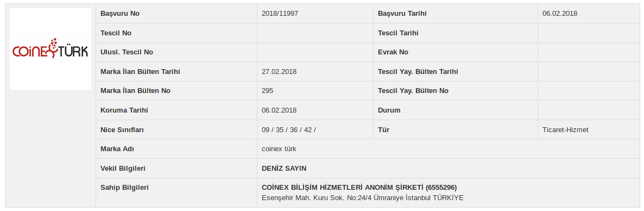Image resolution: width=644 pixels, height=211 pixels.
Task: Select the owner address in Ümraniye İstanbul
Action: tap(363, 198)
